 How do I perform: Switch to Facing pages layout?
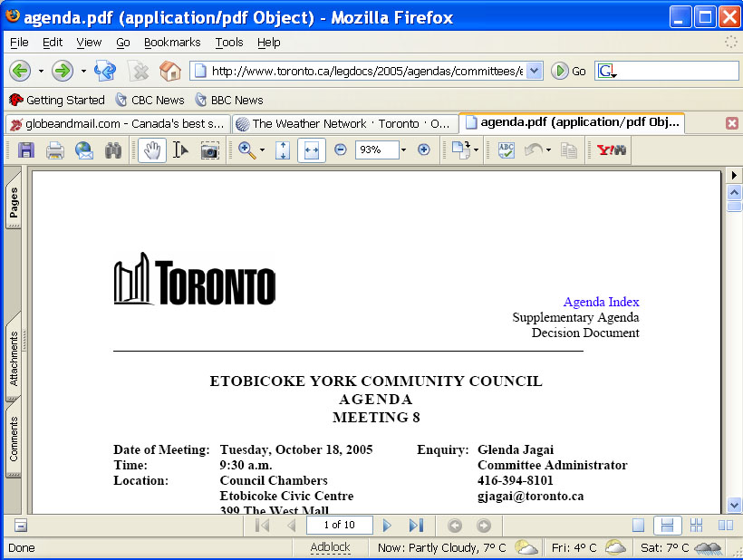[x=725, y=525]
